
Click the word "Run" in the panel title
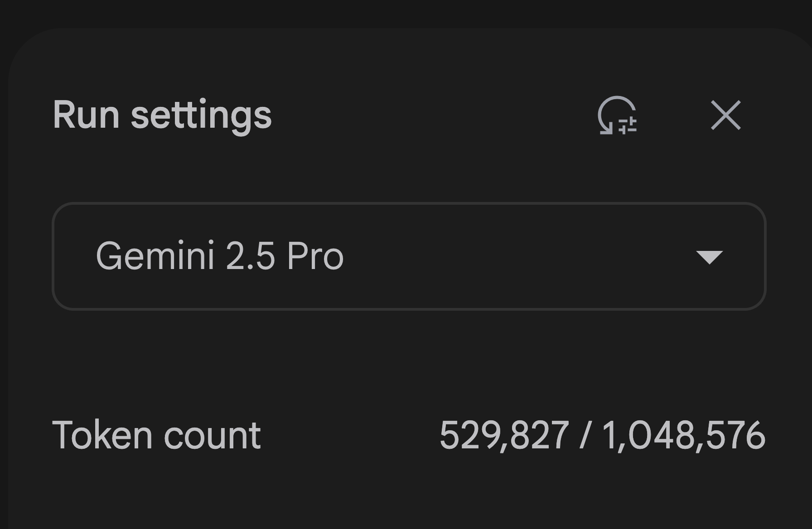click(x=86, y=115)
